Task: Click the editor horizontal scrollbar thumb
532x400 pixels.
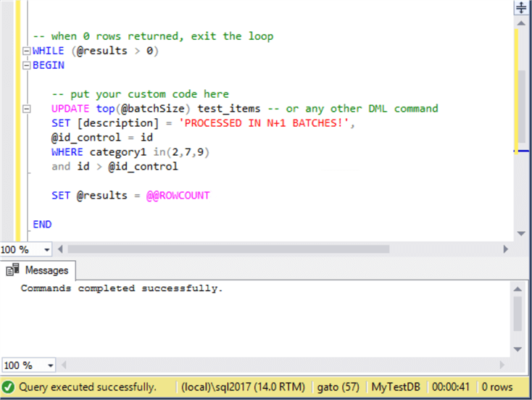Action: pyautogui.click(x=228, y=249)
